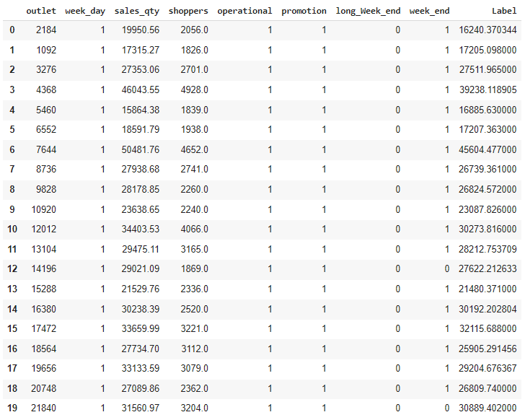Click Label value 30192.202804
Viewport: 525px width, 420px height.
click(x=487, y=309)
